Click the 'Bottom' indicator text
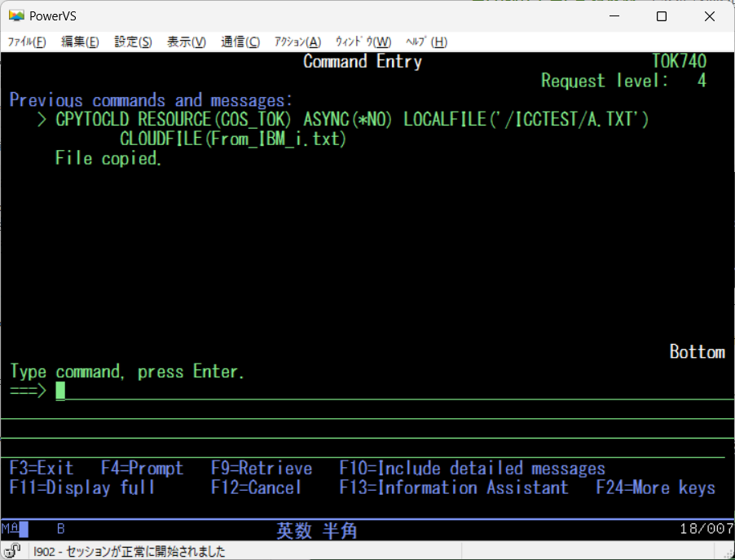Screen dimensions: 735x560 pos(697,352)
